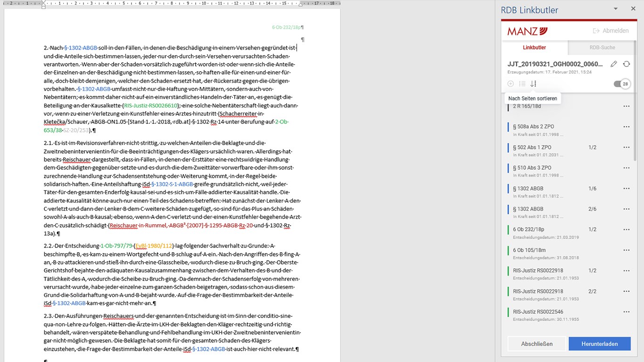The image size is (644, 362).
Task: Sort links by pages with the sort icon
Action: pos(533,84)
